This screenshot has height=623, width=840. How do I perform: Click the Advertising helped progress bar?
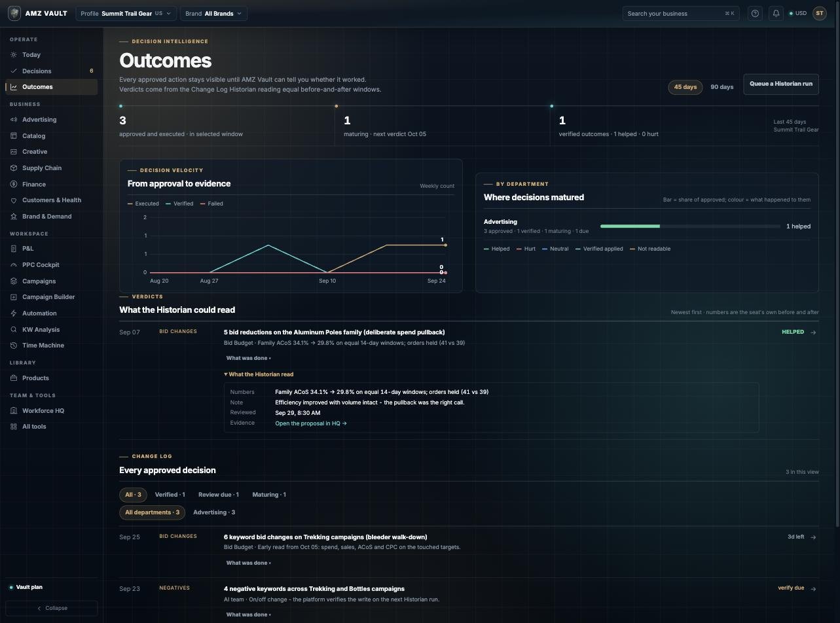tap(690, 226)
